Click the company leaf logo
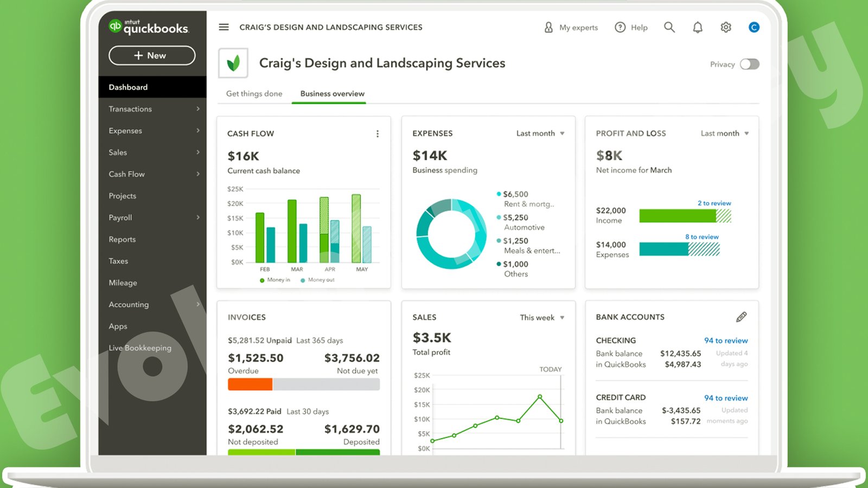868x488 pixels. pos(233,63)
